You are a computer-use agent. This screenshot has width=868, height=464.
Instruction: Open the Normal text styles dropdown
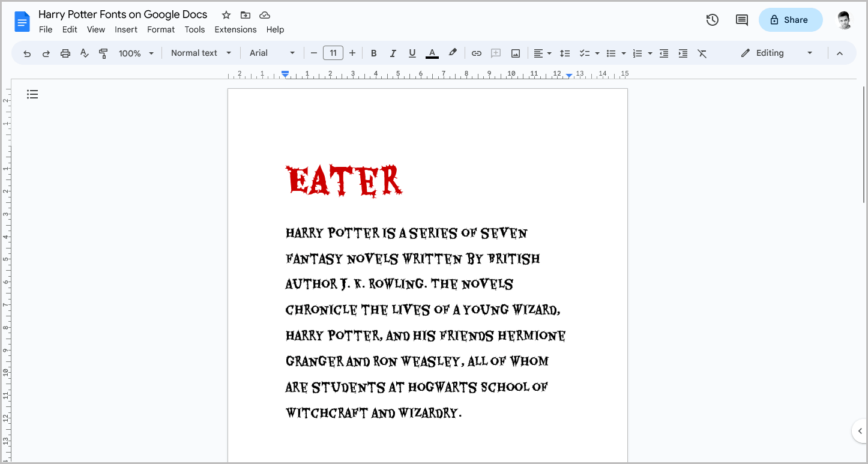[201, 53]
